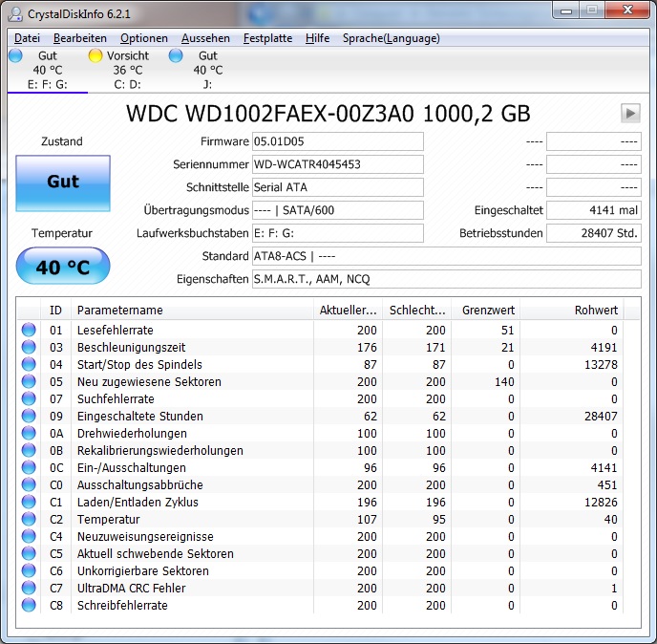Click status icon of Aktuell schwebende Sektoren row
This screenshot has width=657, height=644.
29,553
